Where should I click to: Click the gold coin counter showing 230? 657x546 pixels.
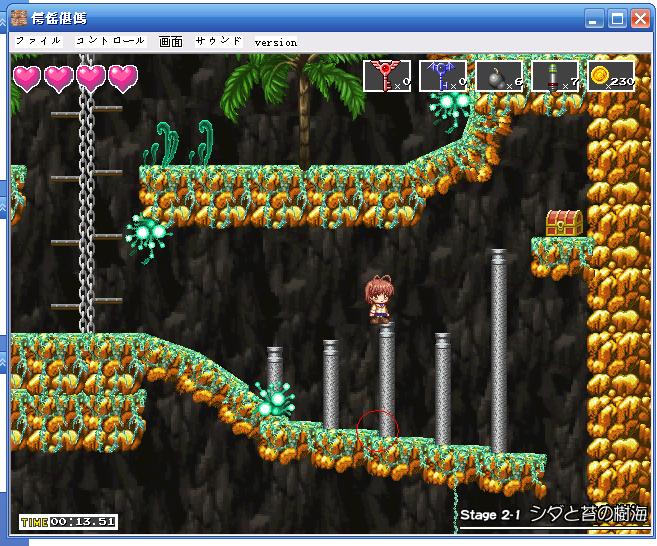pyautogui.click(x=611, y=76)
